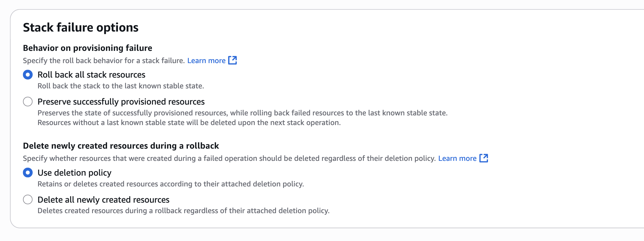Open Learn more link for roll back behavior

[206, 61]
